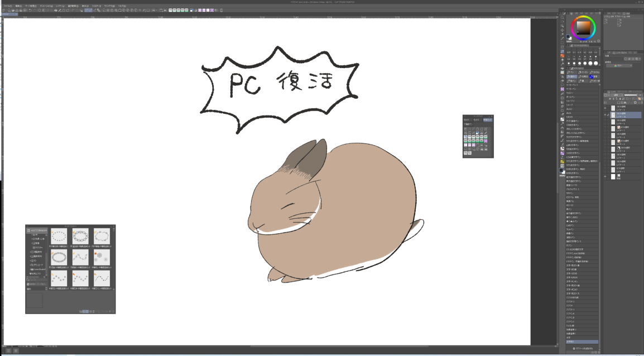The image size is (644, 356).
Task: Toggle visibility eye of the topmost layer
Action: pyautogui.click(x=605, y=108)
